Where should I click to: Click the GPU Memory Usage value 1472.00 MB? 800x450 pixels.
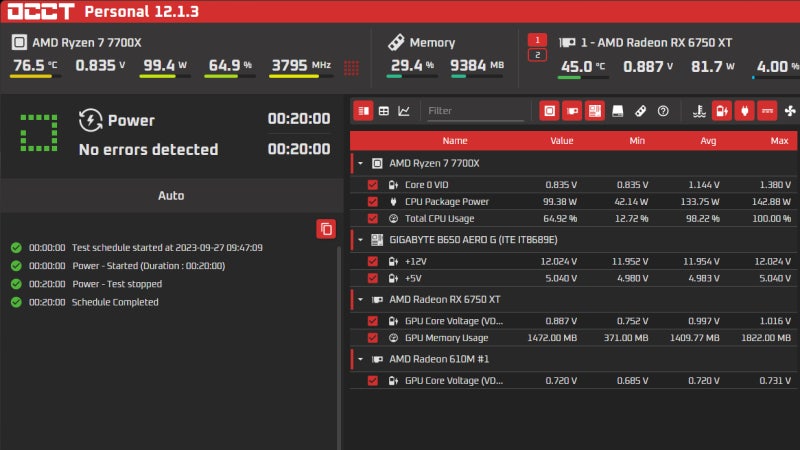click(552, 338)
